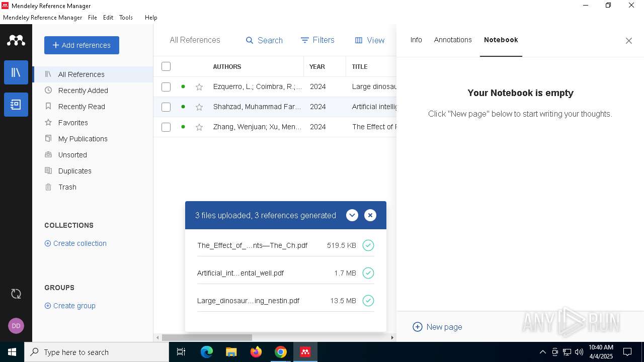Open the Edit menu
Screen dimensions: 644x362
pos(108,17)
